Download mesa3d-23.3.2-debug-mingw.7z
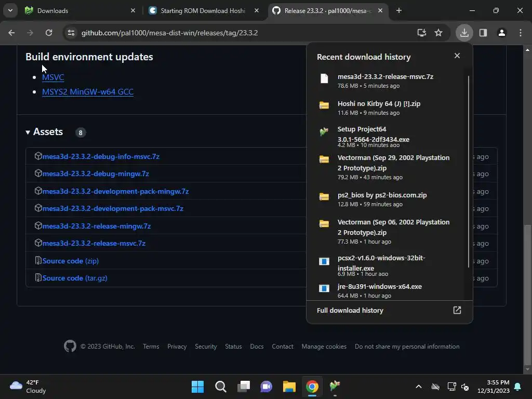This screenshot has height=399, width=532. 96,174
